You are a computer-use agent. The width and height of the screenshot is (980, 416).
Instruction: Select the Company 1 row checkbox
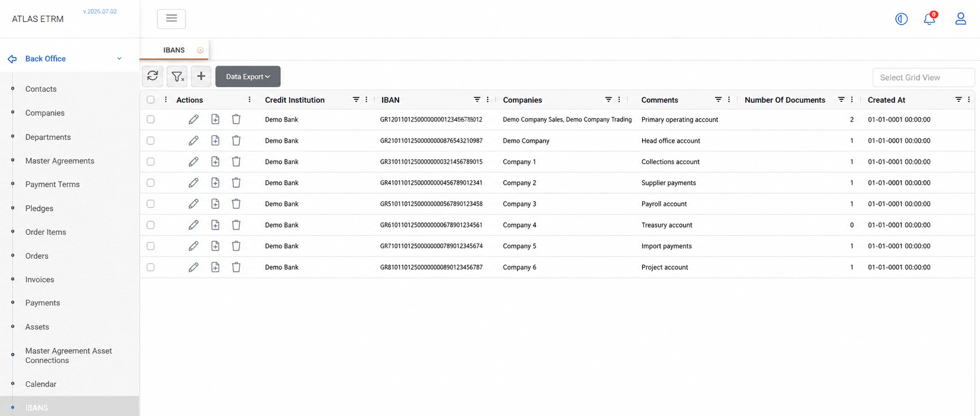click(x=150, y=162)
